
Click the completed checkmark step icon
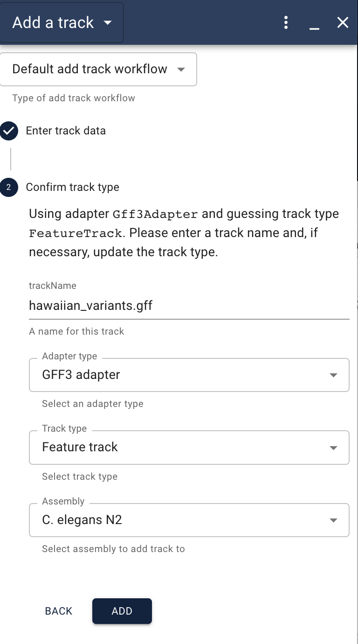point(9,131)
